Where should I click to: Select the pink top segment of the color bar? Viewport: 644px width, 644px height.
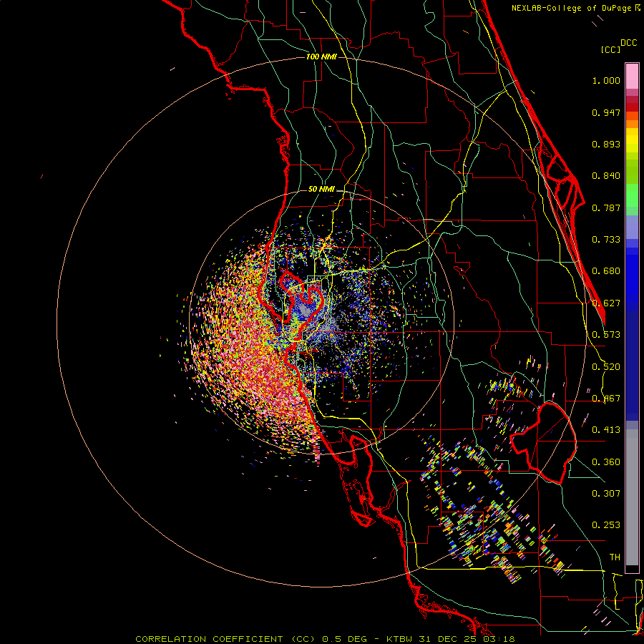632,76
